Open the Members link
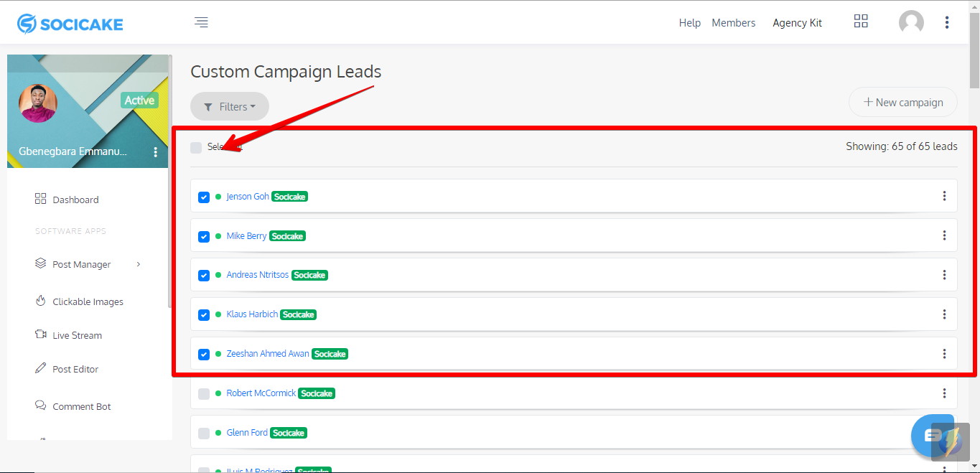Image resolution: width=980 pixels, height=473 pixels. click(x=734, y=23)
